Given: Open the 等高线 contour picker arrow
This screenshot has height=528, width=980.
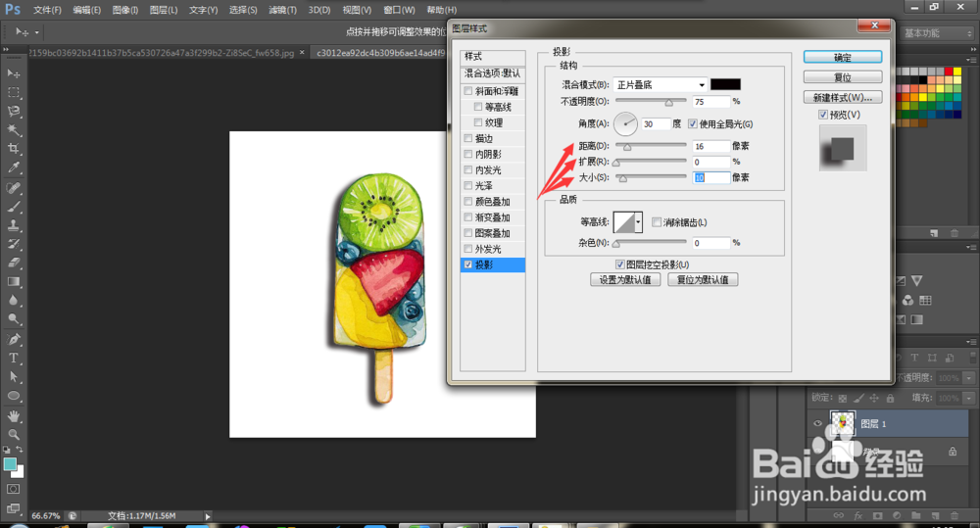Looking at the screenshot, I should 638,221.
